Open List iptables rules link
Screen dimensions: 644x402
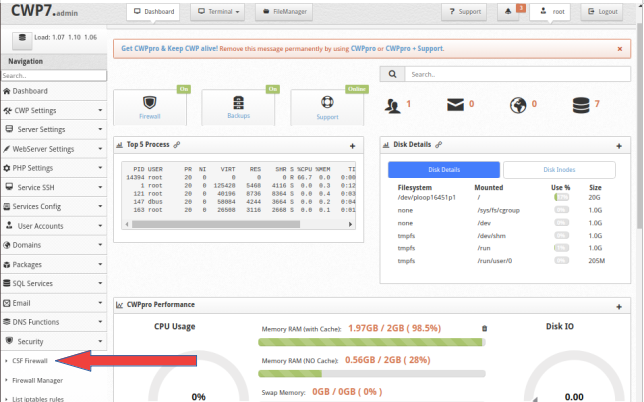click(x=38, y=399)
